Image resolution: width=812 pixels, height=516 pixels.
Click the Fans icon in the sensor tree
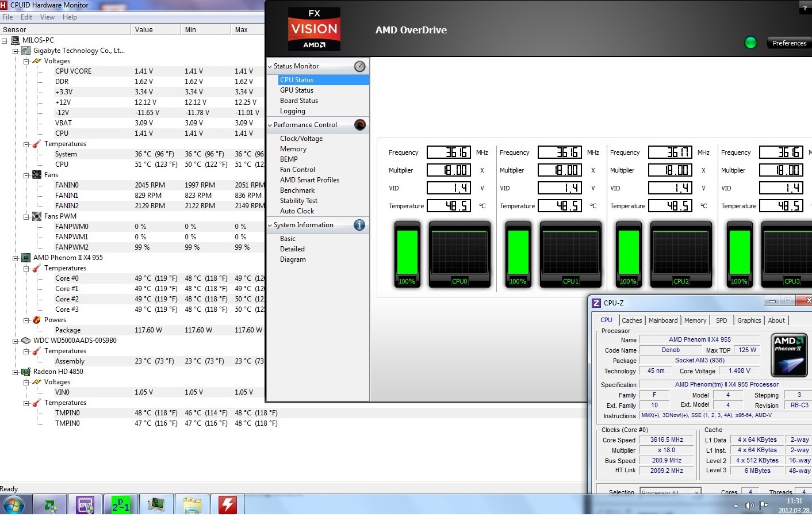37,175
